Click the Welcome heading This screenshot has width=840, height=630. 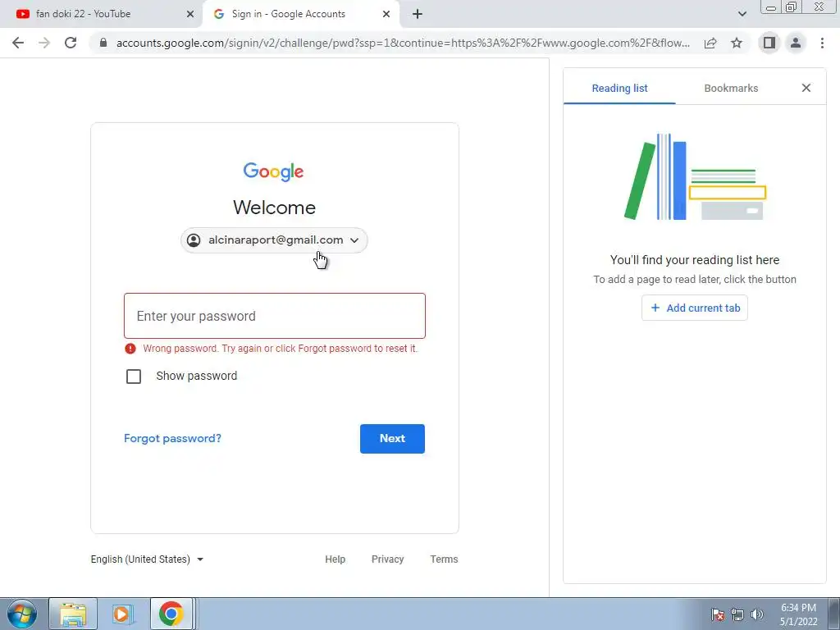click(x=274, y=208)
